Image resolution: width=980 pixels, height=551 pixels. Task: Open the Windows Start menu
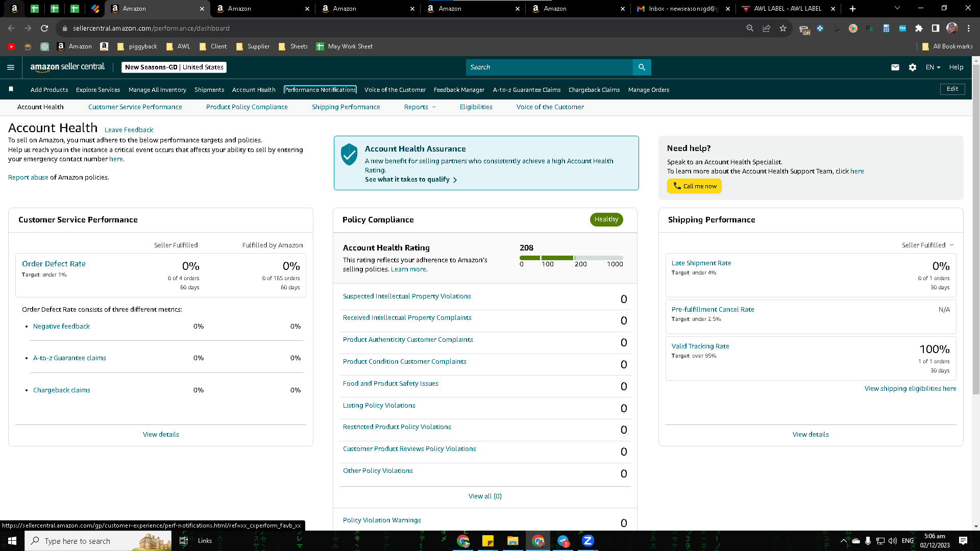tap(12, 541)
